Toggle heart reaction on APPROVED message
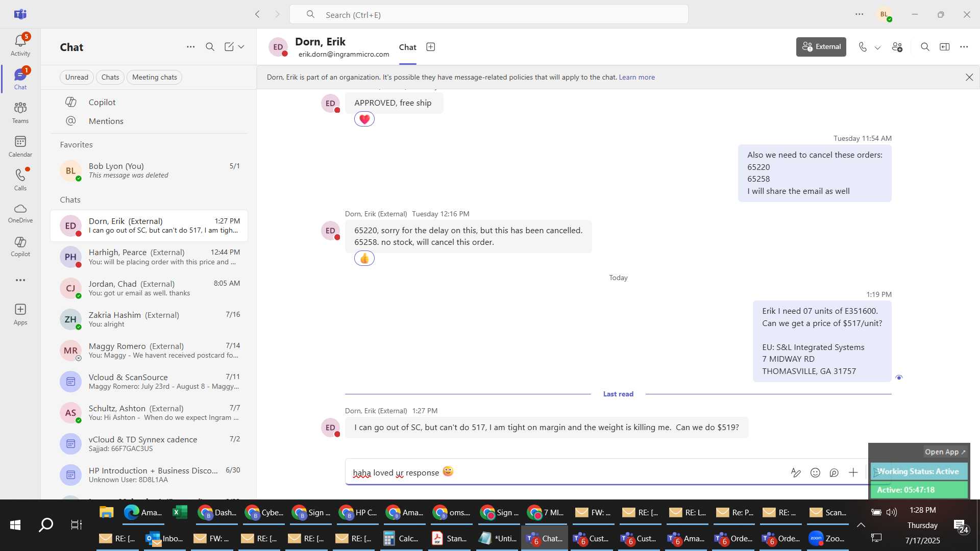The width and height of the screenshot is (980, 551). 364,119
